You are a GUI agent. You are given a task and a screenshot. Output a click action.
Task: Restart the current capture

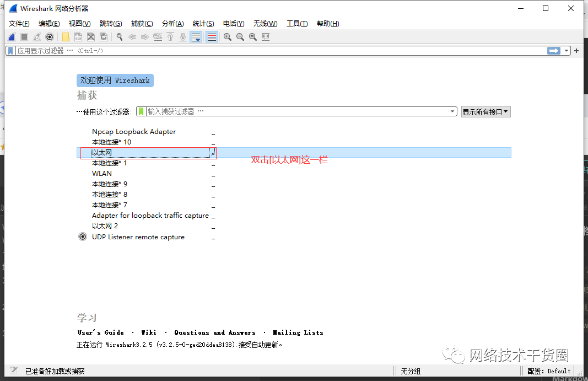(36, 36)
